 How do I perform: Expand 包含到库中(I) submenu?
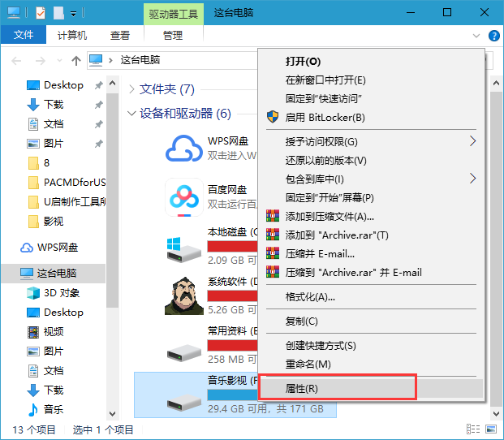coord(371,179)
